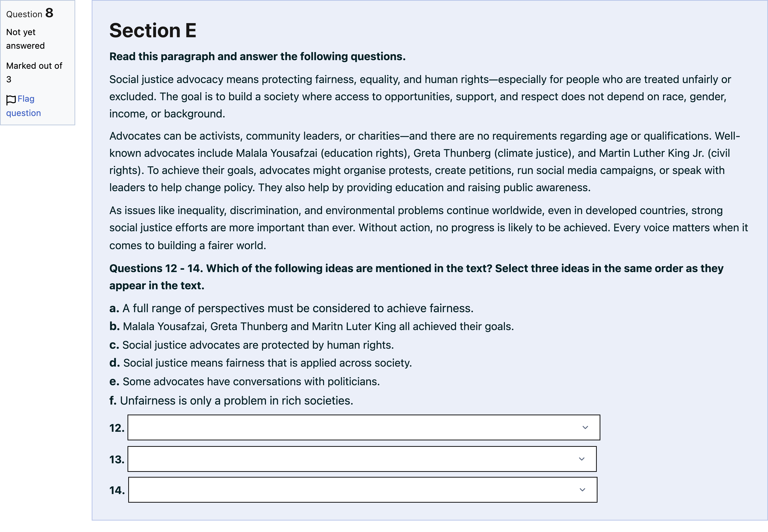Click option a about full range of perspectives
Image resolution: width=768 pixels, height=532 pixels.
point(291,308)
